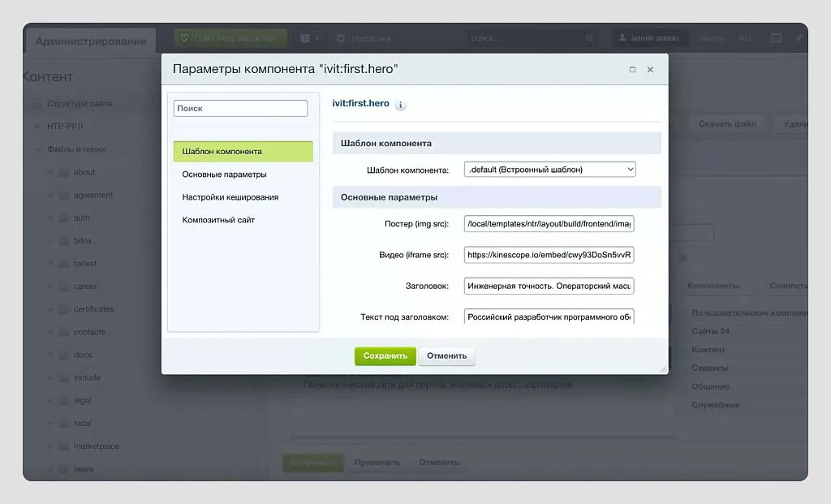Image resolution: width=831 pixels, height=504 pixels.
Task: Go to the Композитный сайт section
Action: tap(218, 220)
